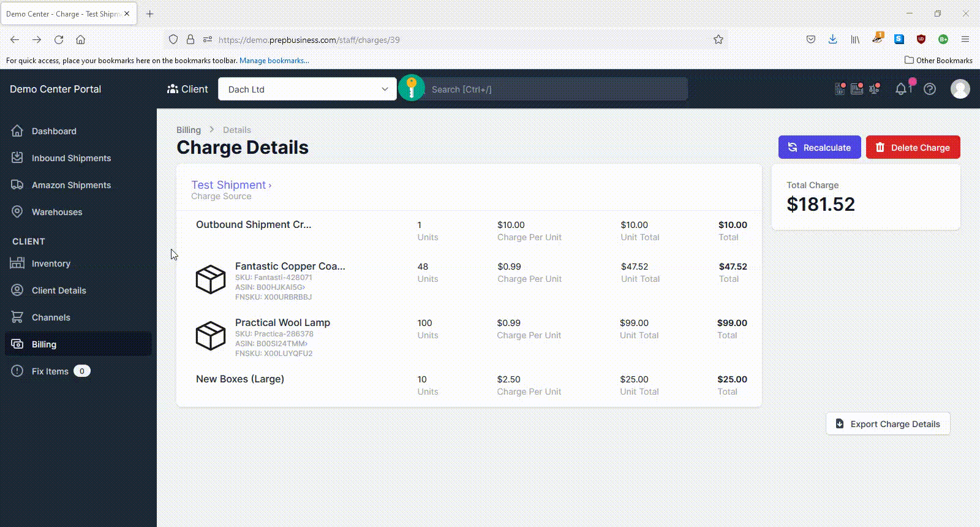Screen dimensions: 980x527
Task: Open the notifications bell icon
Action: 901,89
